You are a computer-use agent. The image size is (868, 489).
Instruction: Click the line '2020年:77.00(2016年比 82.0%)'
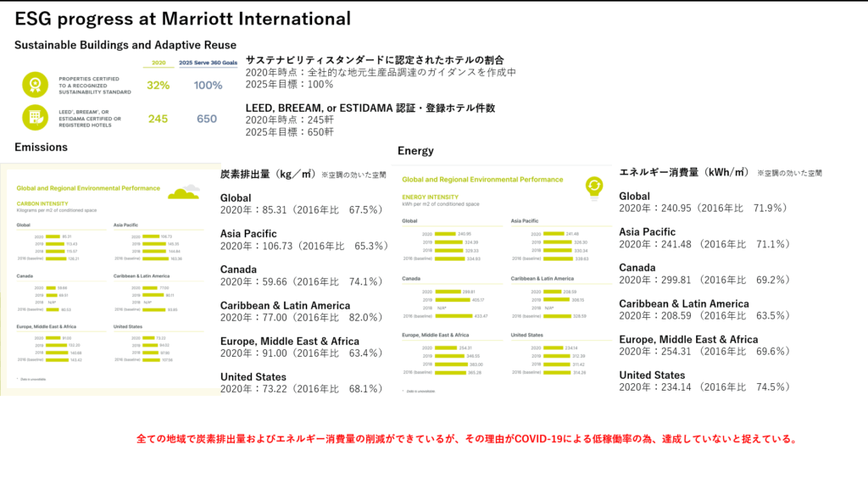[303, 318]
